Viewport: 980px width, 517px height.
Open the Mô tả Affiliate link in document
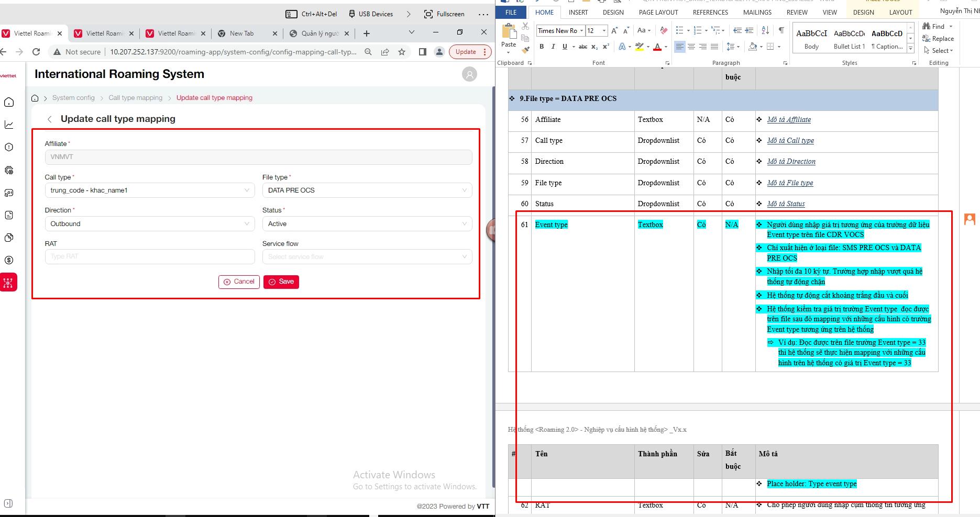pyautogui.click(x=789, y=120)
